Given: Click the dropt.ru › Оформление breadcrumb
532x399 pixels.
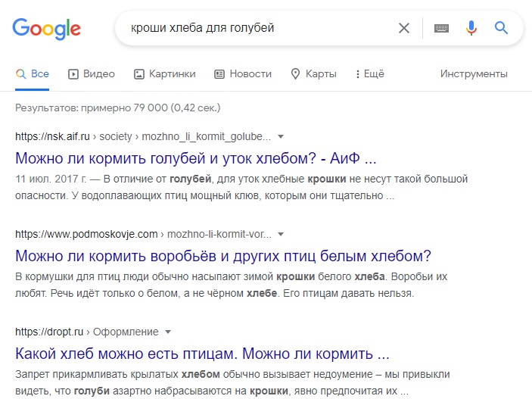Looking at the screenshot, I should pyautogui.click(x=87, y=332).
